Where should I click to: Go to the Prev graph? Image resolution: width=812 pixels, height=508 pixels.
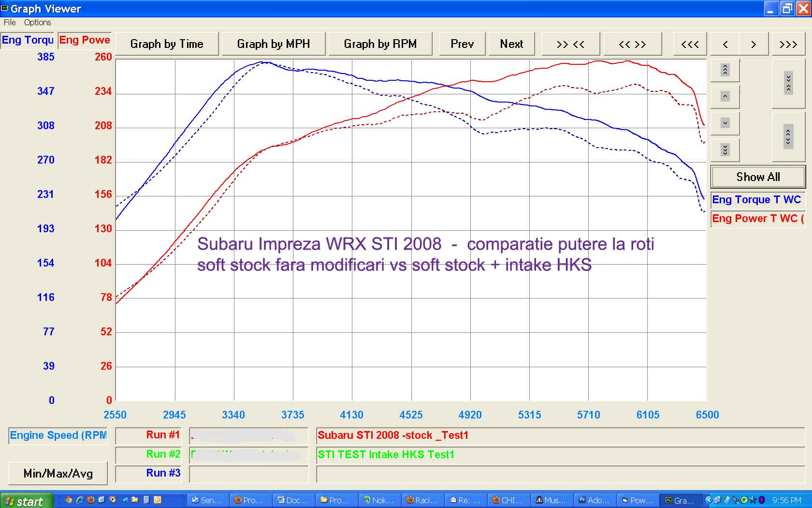pyautogui.click(x=462, y=44)
